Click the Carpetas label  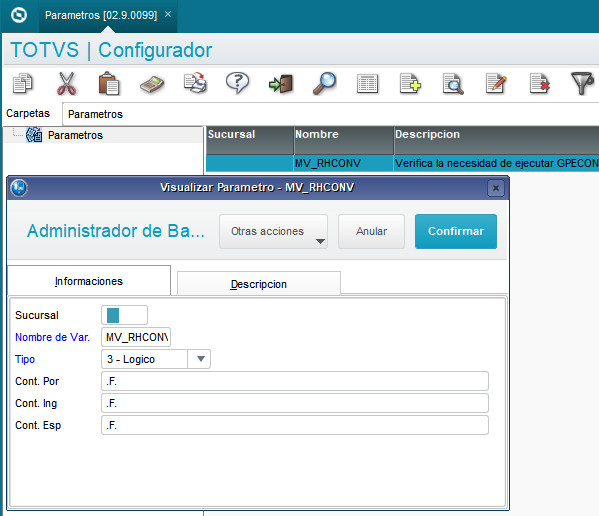28,113
